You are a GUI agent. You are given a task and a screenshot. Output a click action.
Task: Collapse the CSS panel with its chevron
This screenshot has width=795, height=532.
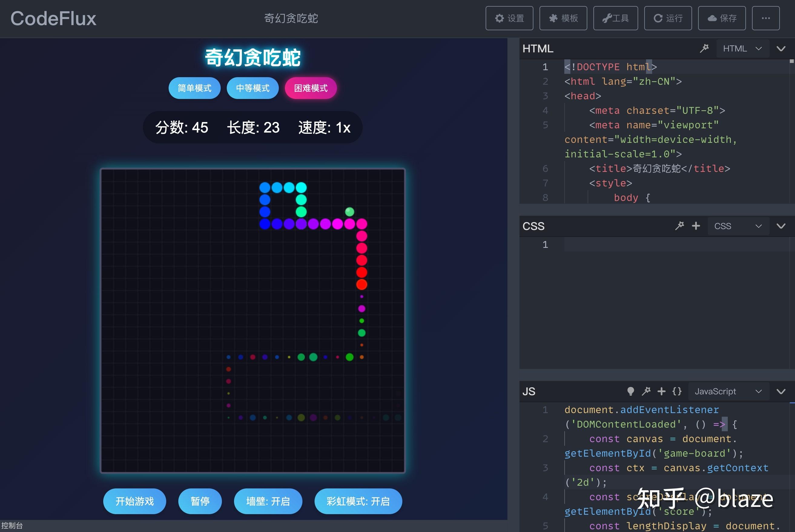point(781,226)
